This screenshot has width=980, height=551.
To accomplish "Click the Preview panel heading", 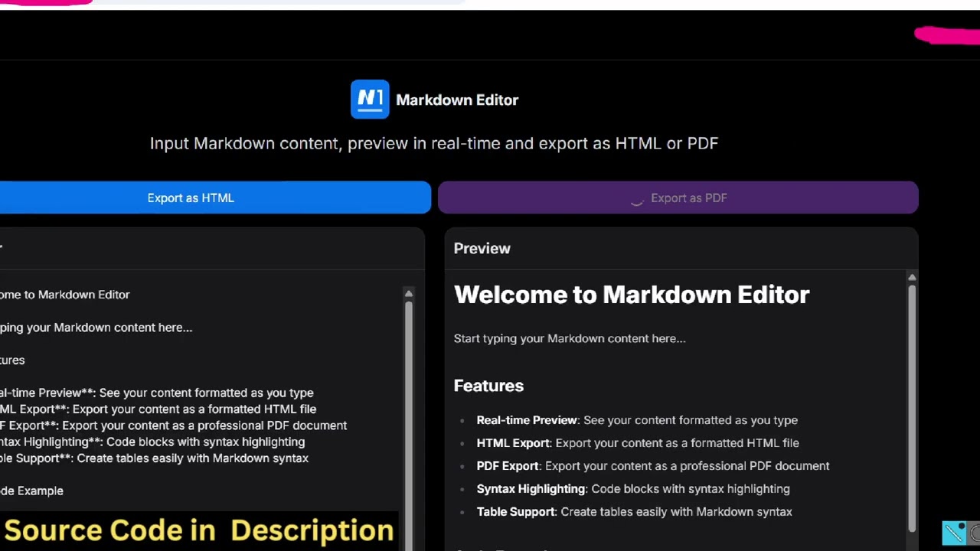I will point(482,248).
